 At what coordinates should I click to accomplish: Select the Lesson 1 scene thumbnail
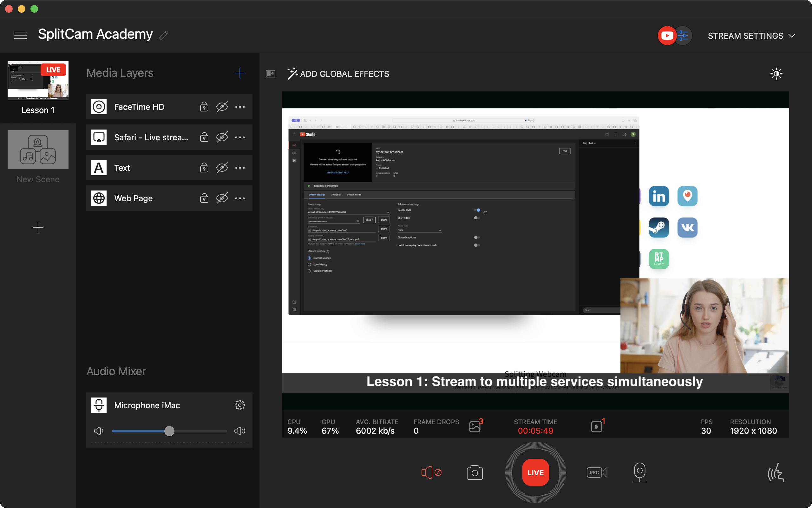coord(38,80)
